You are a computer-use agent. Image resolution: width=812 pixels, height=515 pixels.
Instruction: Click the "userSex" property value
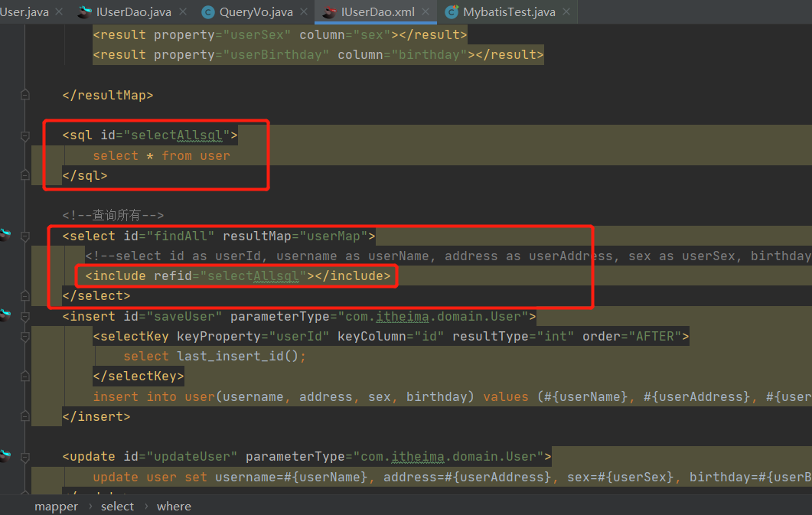[x=257, y=34]
